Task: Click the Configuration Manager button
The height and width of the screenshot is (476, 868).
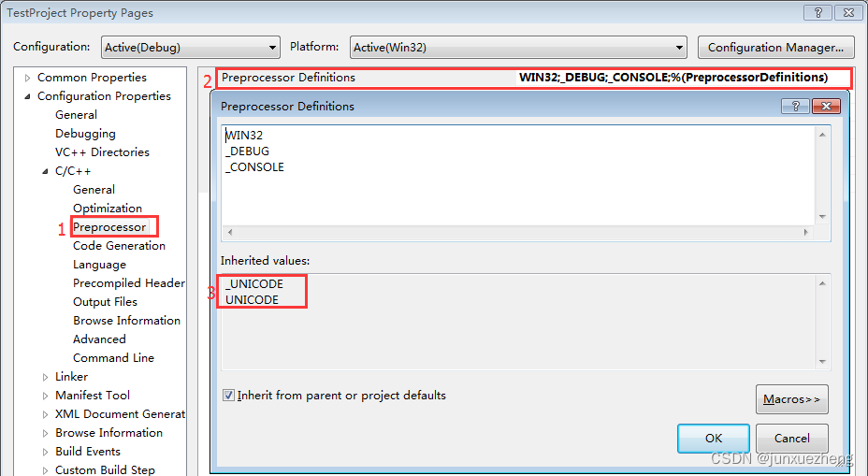Action: pyautogui.click(x=775, y=48)
